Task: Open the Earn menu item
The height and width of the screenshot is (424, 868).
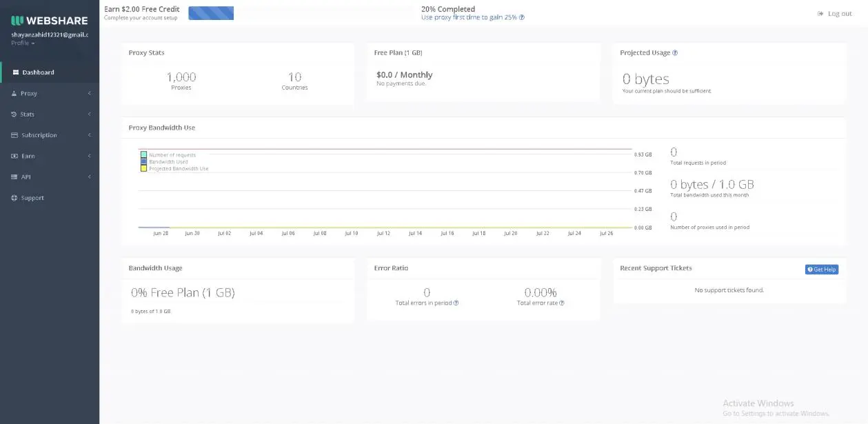Action: pos(28,156)
